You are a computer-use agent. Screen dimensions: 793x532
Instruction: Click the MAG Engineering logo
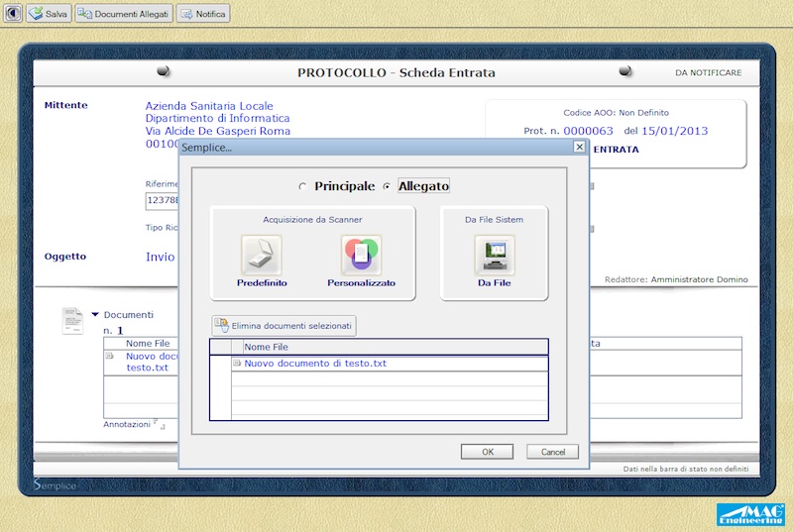[750, 515]
